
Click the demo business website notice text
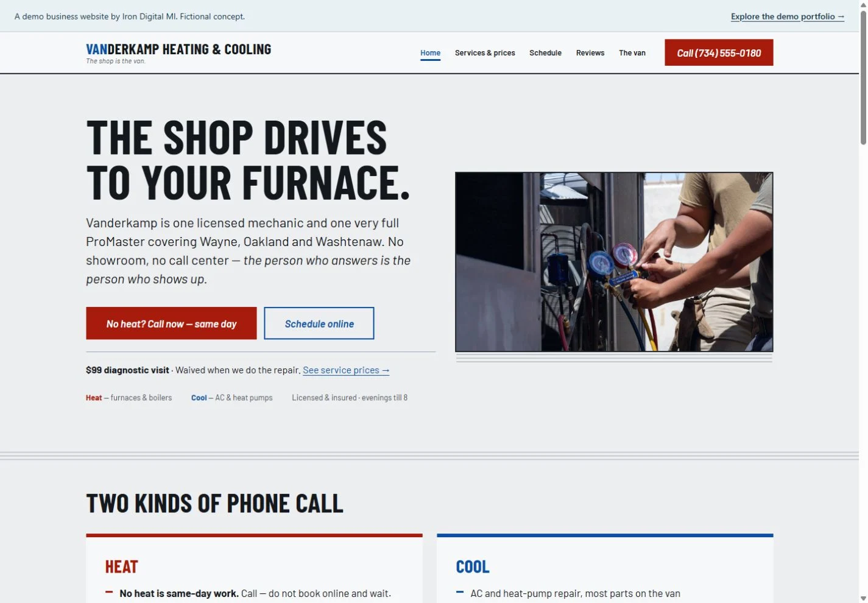pyautogui.click(x=130, y=16)
